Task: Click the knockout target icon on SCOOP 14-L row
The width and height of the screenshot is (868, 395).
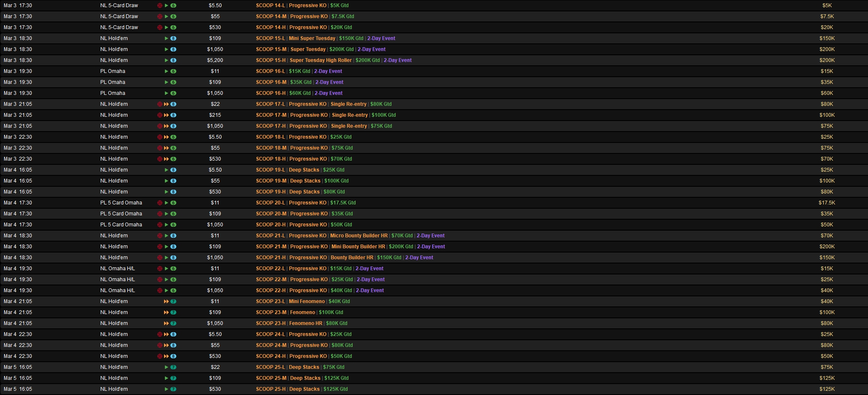Action: click(x=160, y=5)
